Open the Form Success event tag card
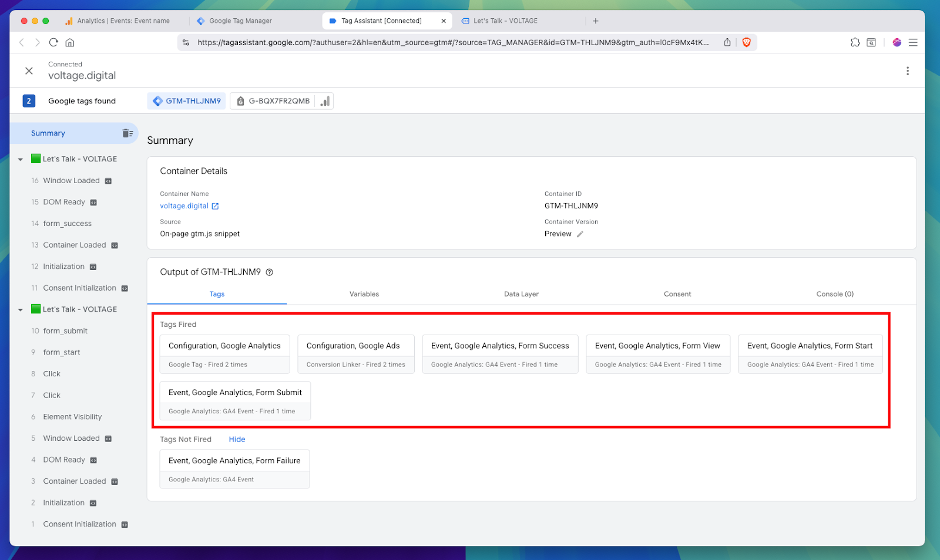 click(x=500, y=354)
